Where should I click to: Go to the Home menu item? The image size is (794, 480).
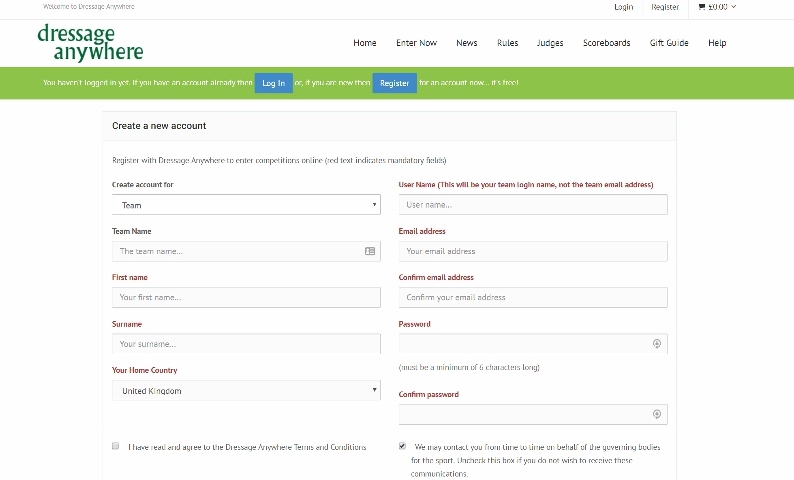click(x=365, y=43)
